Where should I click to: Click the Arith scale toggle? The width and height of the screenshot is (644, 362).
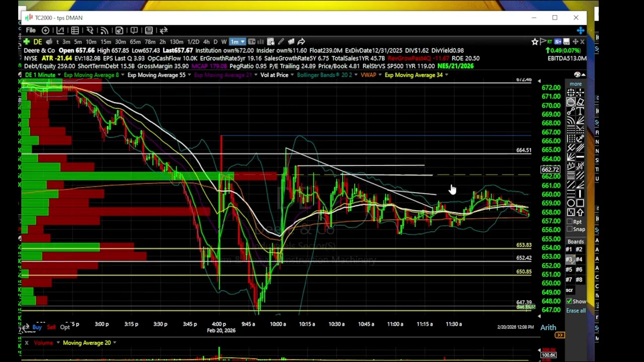[x=548, y=327]
